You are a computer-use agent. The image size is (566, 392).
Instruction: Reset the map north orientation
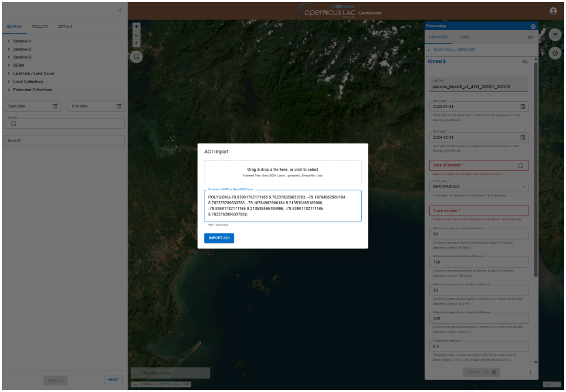click(137, 43)
